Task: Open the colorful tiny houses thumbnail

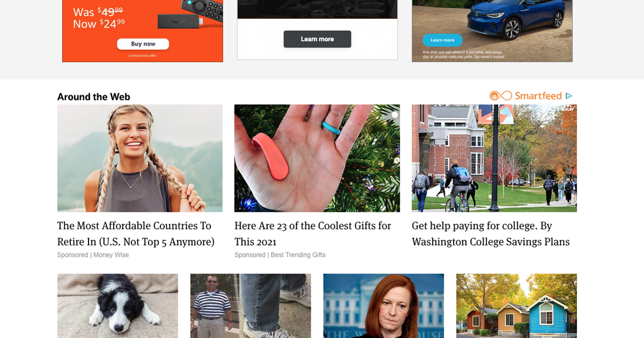Action: pyautogui.click(x=517, y=306)
